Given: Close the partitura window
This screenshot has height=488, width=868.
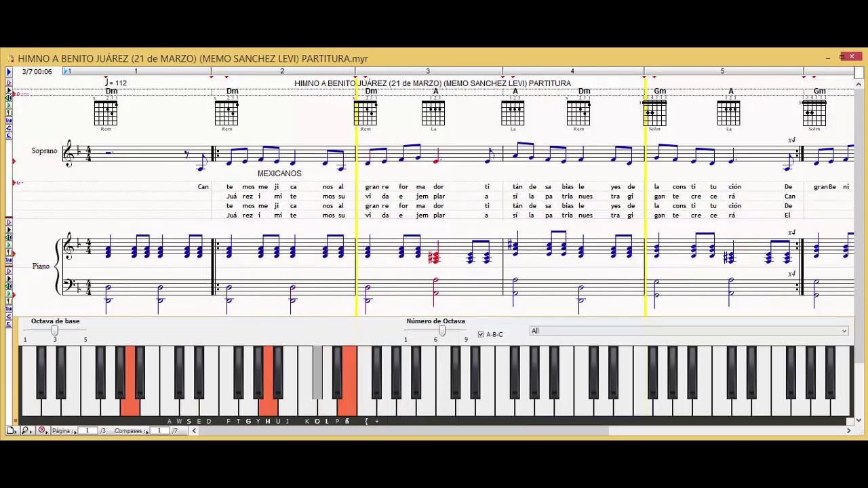Looking at the screenshot, I should (x=852, y=57).
